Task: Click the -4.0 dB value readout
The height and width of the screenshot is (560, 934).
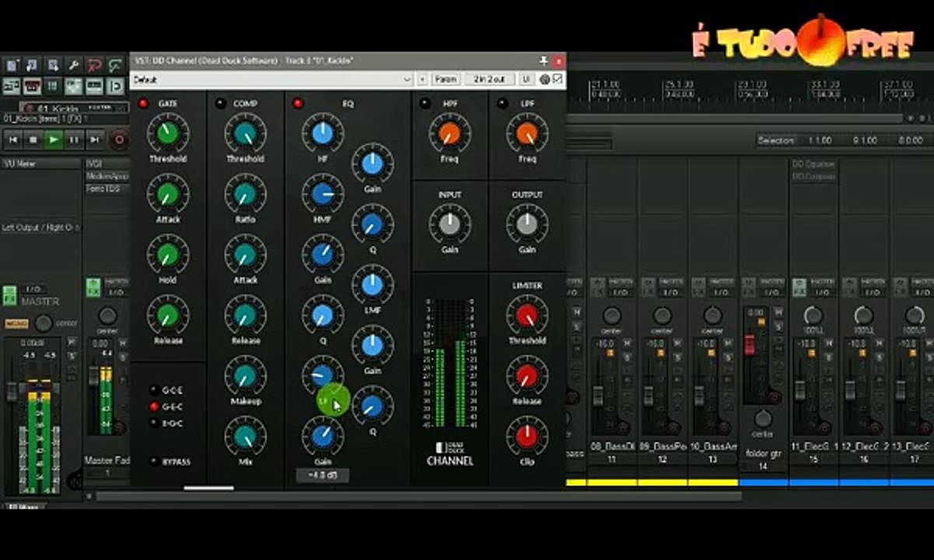Action: [322, 475]
